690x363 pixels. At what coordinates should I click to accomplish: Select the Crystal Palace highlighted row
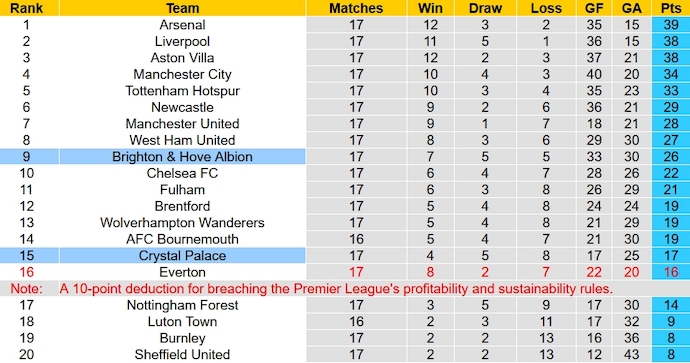(345, 256)
